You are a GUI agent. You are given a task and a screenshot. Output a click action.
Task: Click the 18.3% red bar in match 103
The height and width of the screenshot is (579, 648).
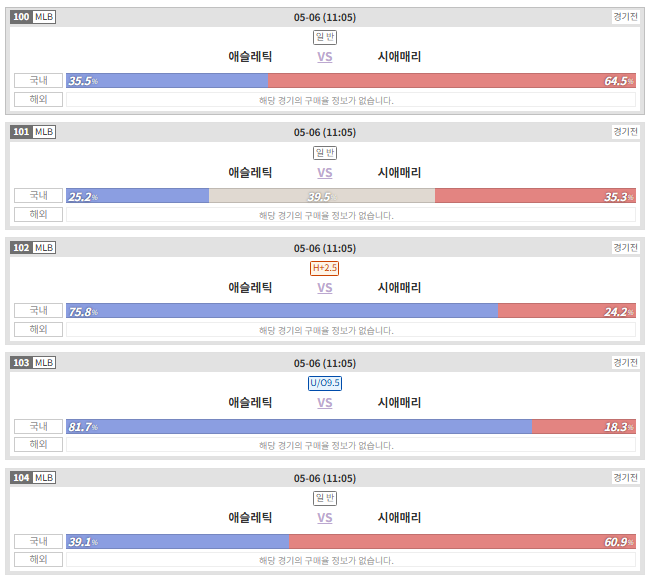click(584, 427)
